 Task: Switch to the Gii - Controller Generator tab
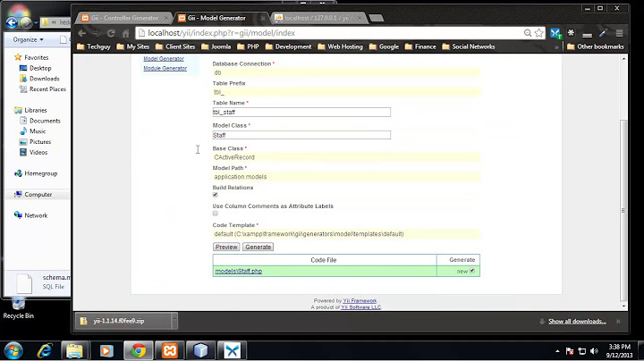(125, 18)
